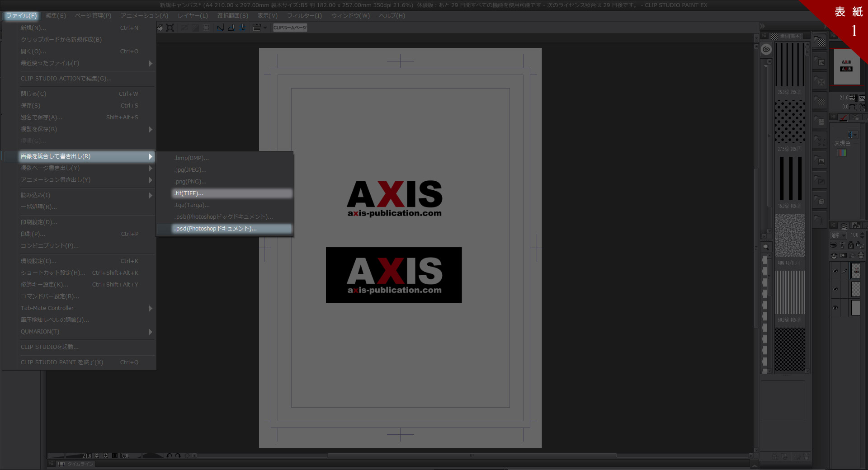The width and height of the screenshot is (868, 470).
Task: Open the 素材[基本] material tab
Action: (787, 36)
